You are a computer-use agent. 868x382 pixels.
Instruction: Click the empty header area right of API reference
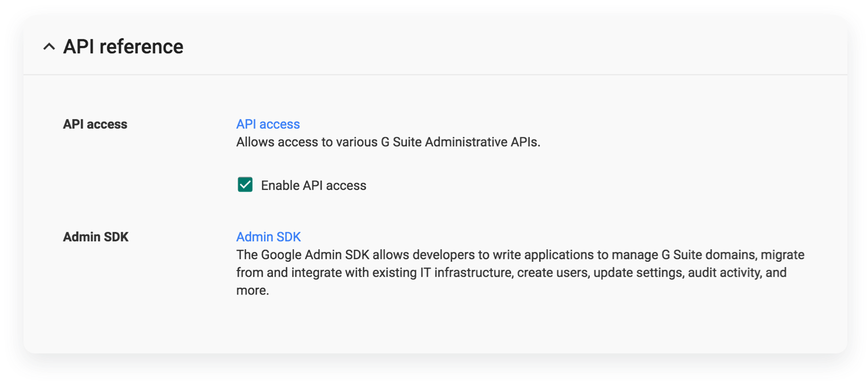515,47
